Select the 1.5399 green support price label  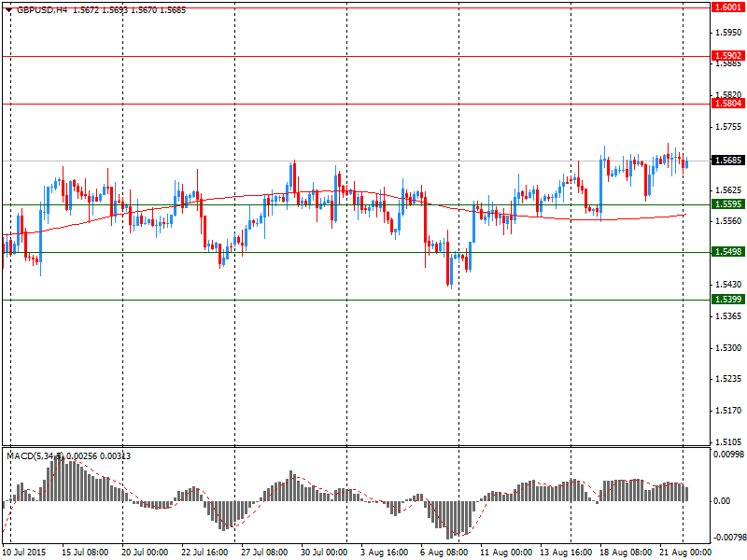click(727, 300)
